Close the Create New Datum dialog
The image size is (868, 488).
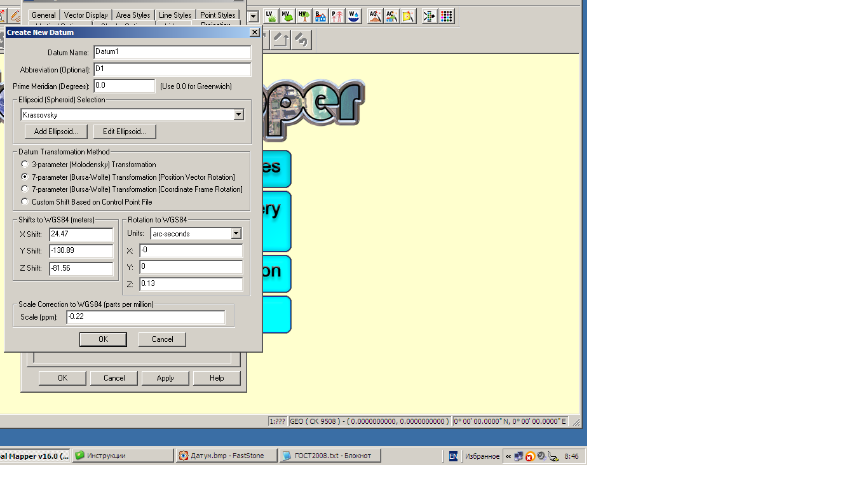point(254,32)
